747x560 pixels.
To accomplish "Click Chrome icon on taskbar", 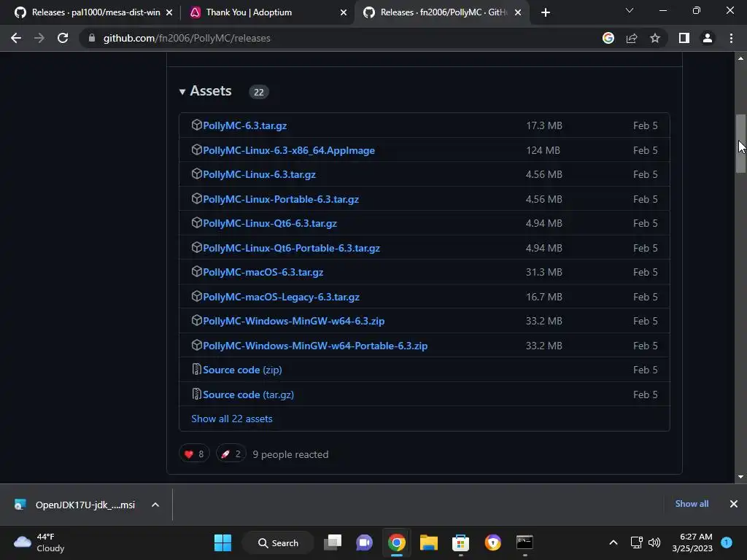I will (x=396, y=542).
